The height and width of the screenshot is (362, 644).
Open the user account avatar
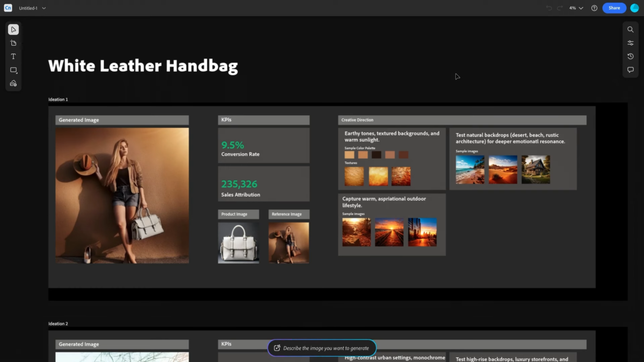point(634,8)
